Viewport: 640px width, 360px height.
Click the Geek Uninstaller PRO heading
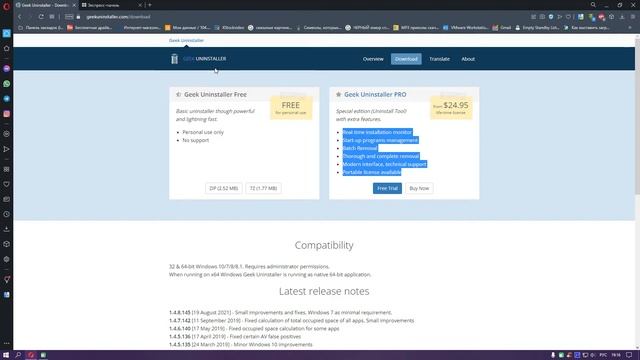point(375,94)
